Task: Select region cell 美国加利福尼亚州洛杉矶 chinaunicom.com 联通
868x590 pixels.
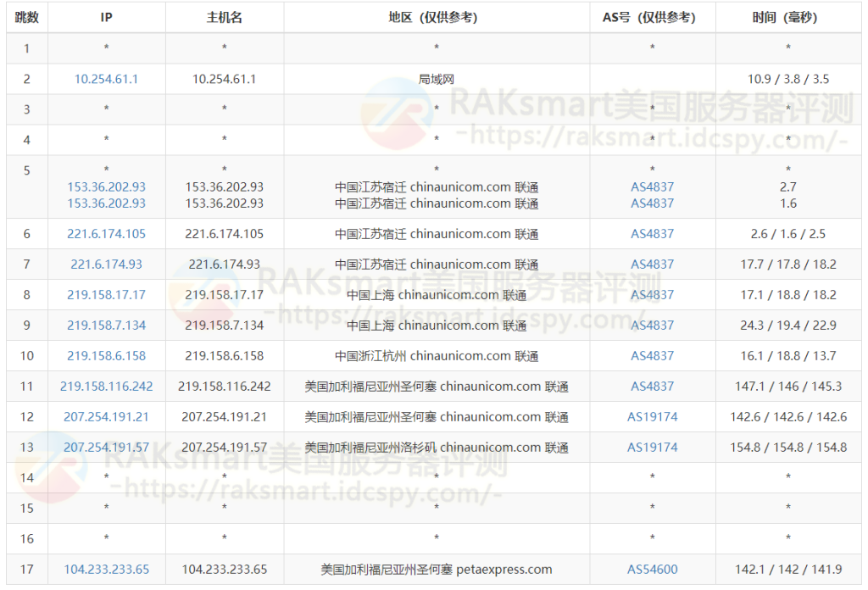Action: tap(437, 448)
